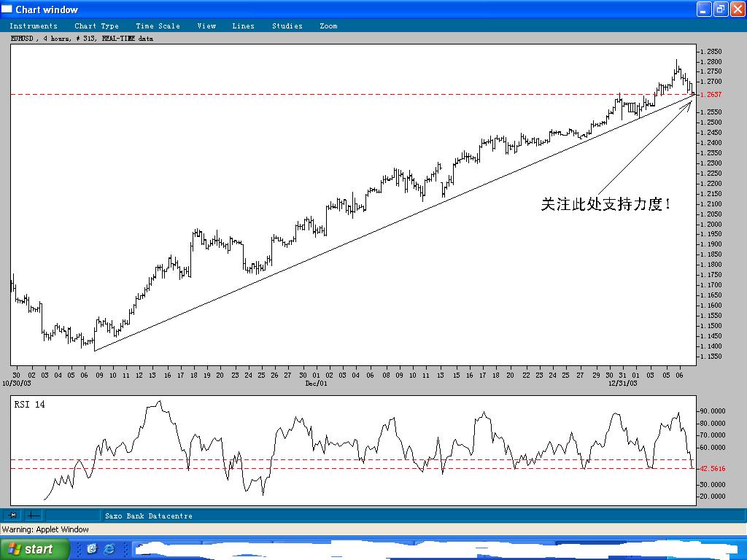The image size is (747, 560).
Task: Click the Dec/01 date label
Action: (x=317, y=384)
